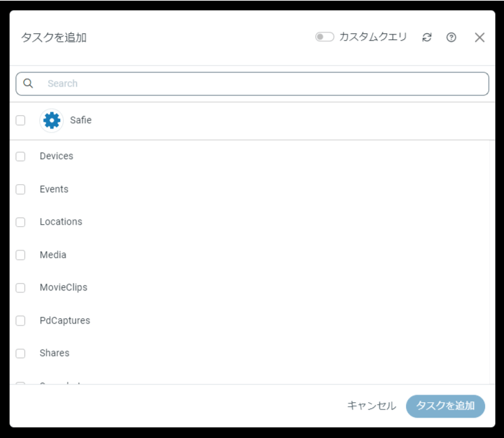Click the MovieClips row label
Viewport: 504px width, 438px height.
(64, 287)
